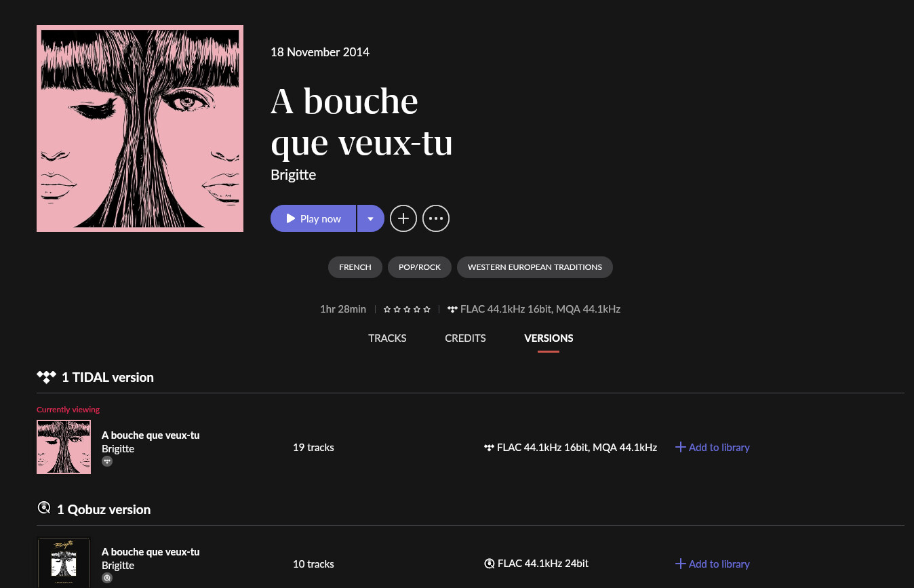Click the '1 TIDAL version' heading

tap(108, 377)
